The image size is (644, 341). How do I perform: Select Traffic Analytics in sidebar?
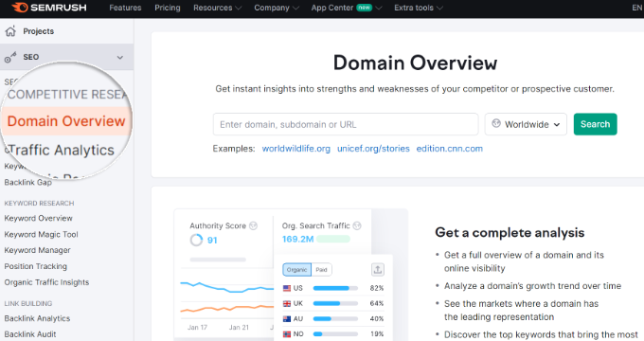[62, 150]
